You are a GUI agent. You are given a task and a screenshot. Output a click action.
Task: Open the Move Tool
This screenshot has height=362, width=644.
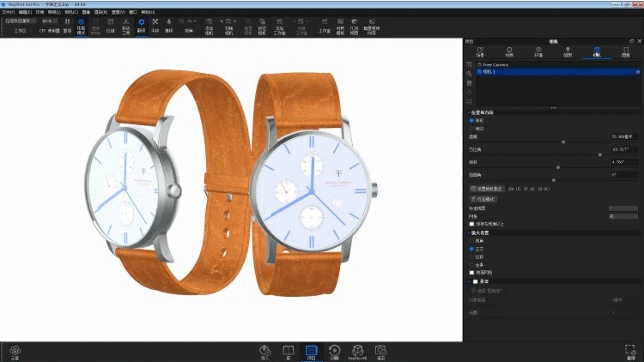coord(125,26)
